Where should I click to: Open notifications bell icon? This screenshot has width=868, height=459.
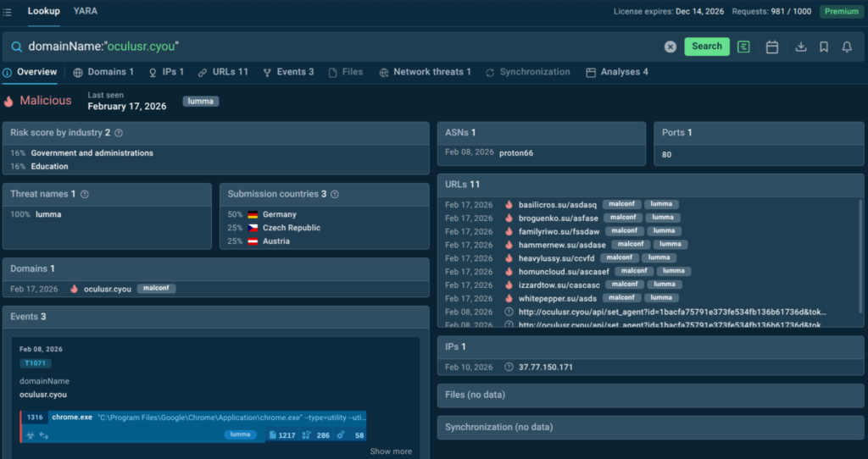tap(847, 47)
